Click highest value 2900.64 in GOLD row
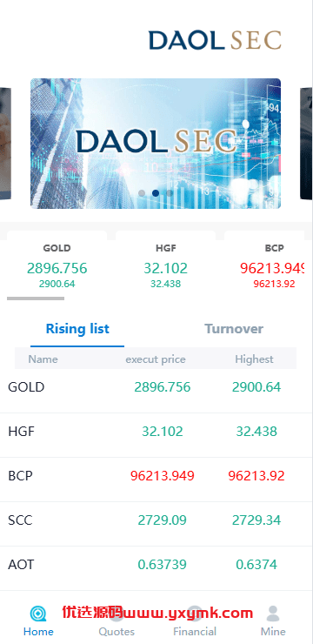313x644 pixels. pos(256,387)
